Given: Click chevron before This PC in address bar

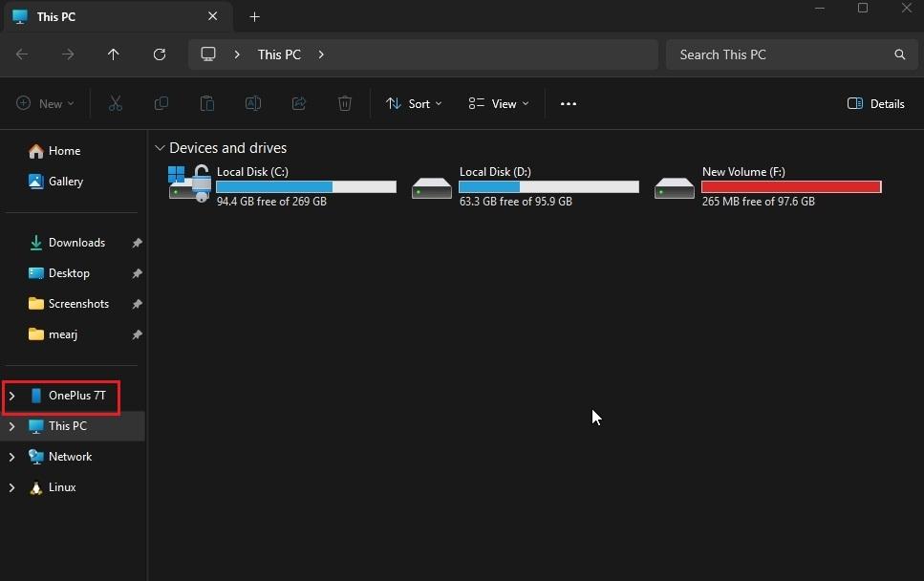Looking at the screenshot, I should [237, 54].
